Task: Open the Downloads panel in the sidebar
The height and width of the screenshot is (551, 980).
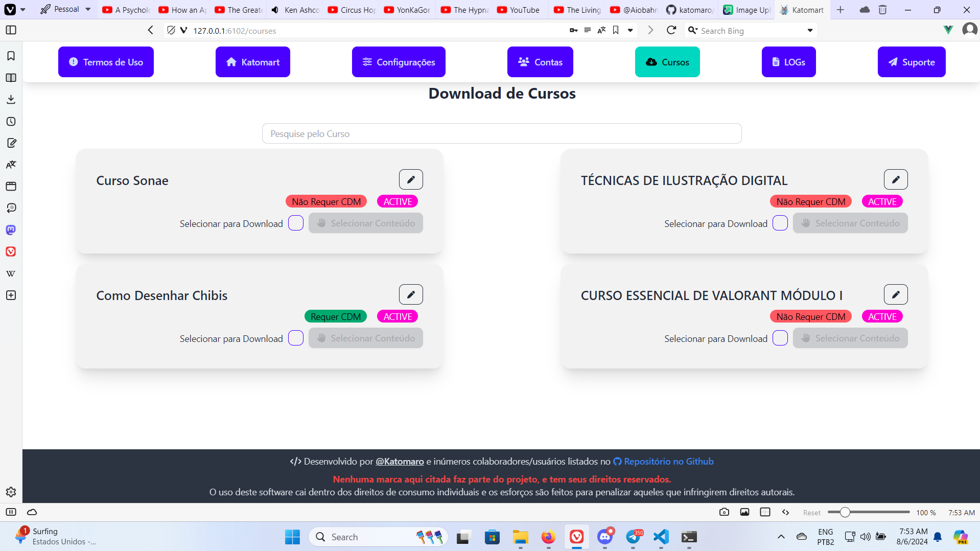Action: coord(11,99)
